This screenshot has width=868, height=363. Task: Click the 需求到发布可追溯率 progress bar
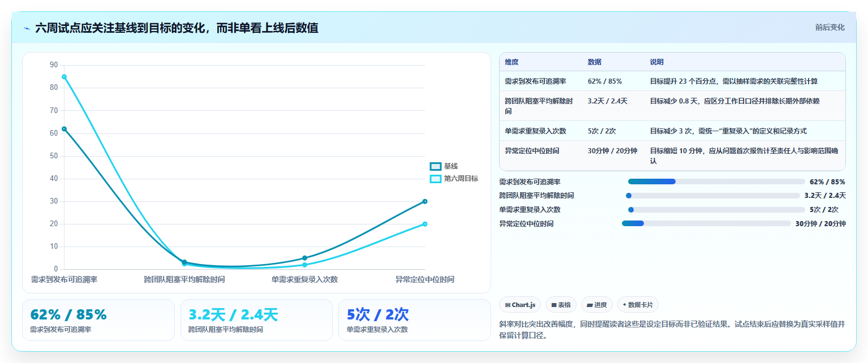point(716,181)
